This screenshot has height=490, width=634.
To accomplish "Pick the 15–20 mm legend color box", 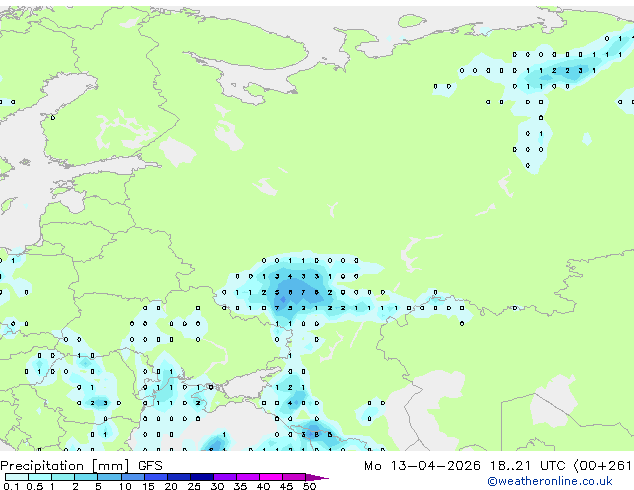I will [156, 477].
